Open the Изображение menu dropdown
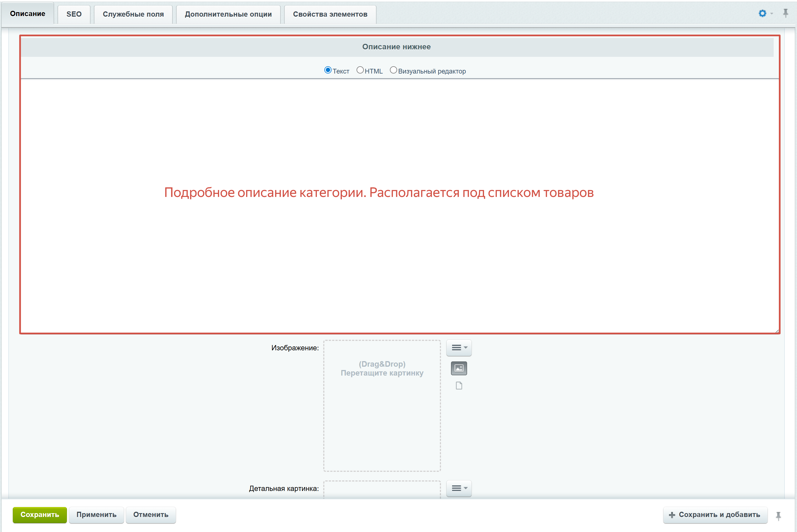 pyautogui.click(x=459, y=348)
